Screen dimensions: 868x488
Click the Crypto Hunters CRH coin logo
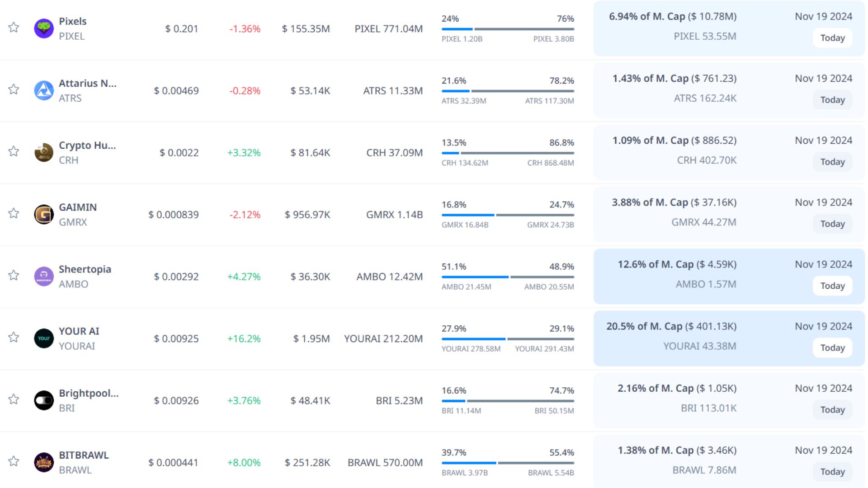click(x=44, y=153)
